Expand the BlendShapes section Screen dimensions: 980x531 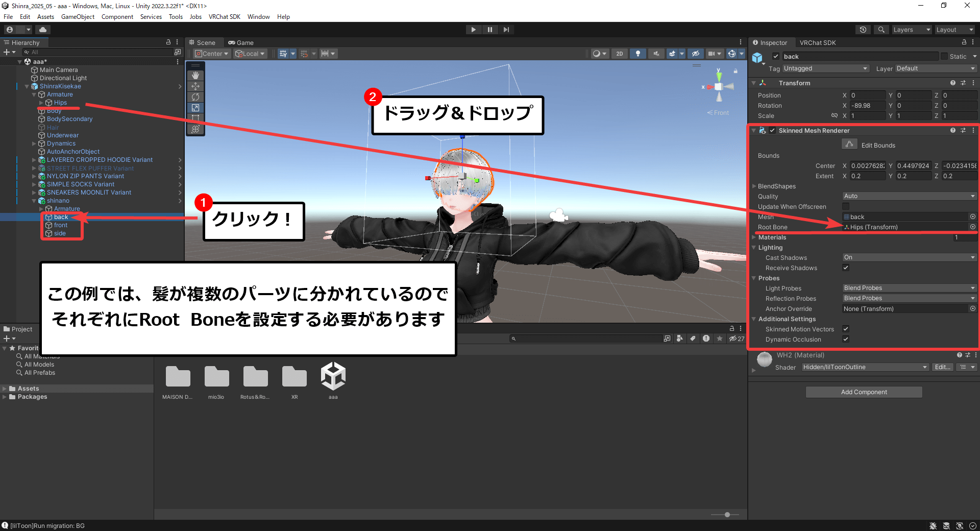click(754, 186)
